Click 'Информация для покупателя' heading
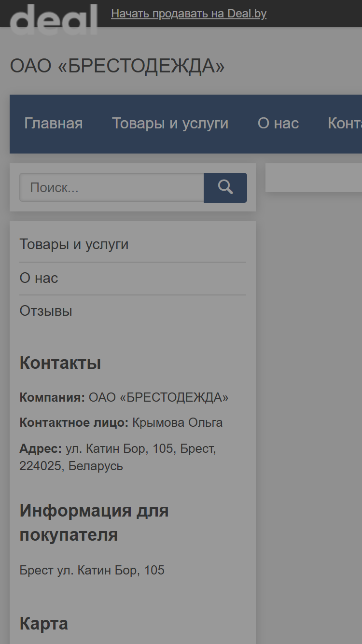 [94, 523]
